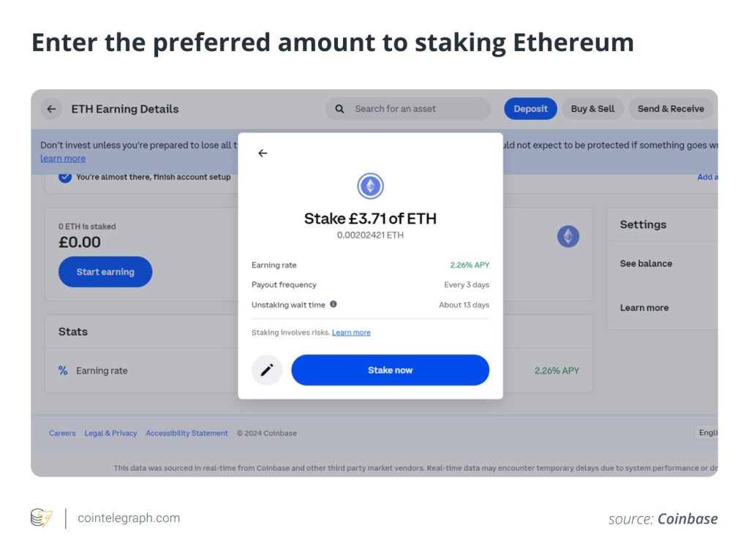Click the back arrow beside ETH Earning Details

point(51,109)
